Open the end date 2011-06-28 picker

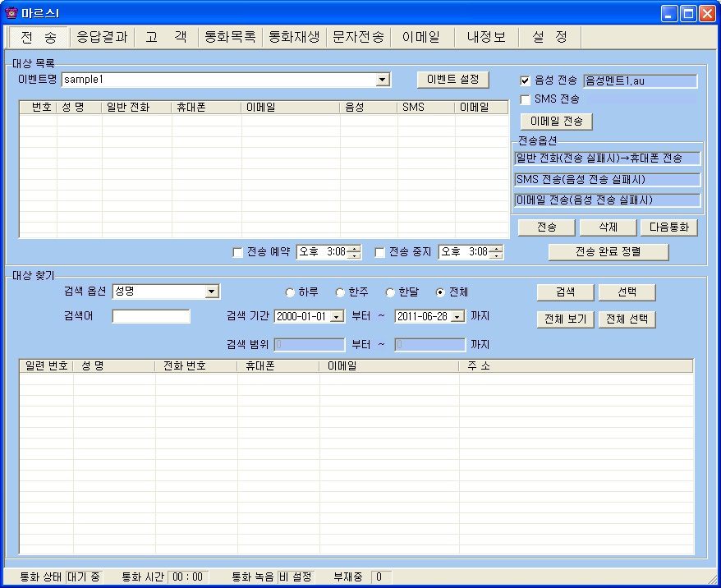point(457,316)
